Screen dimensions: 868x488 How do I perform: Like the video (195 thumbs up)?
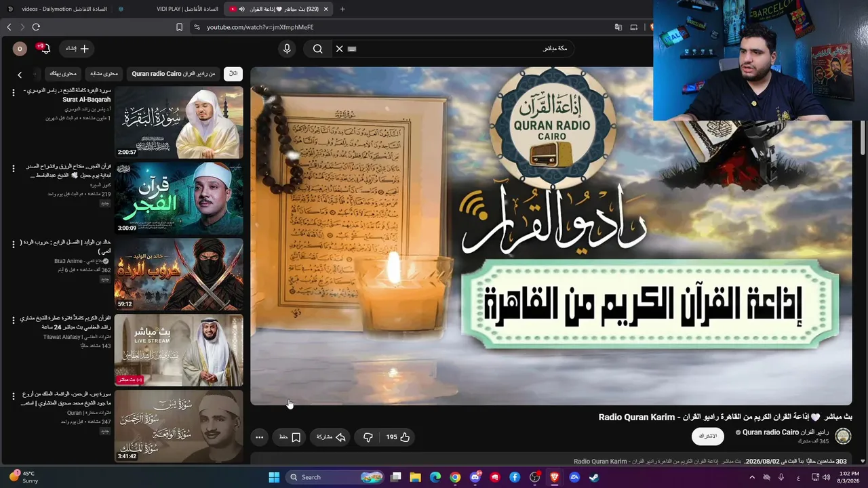pos(398,437)
